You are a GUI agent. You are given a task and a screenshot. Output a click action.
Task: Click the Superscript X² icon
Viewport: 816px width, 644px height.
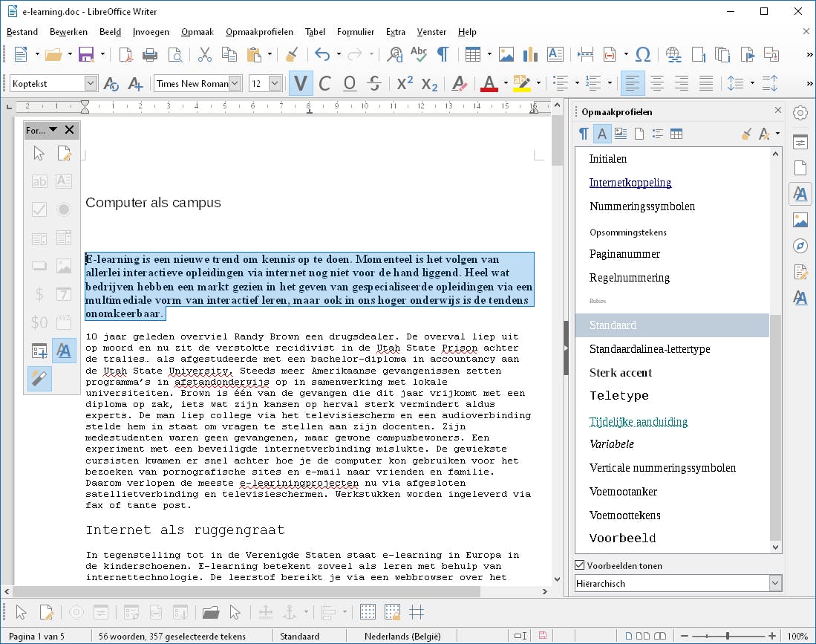click(405, 83)
